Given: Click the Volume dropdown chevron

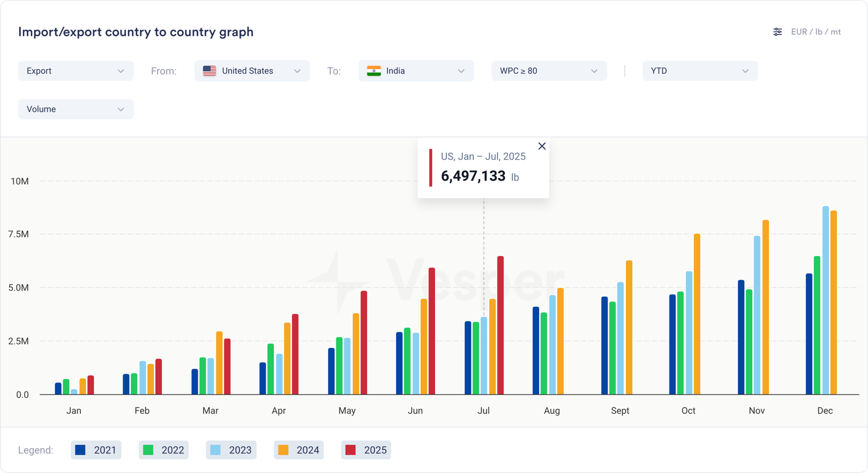Looking at the screenshot, I should coord(120,109).
